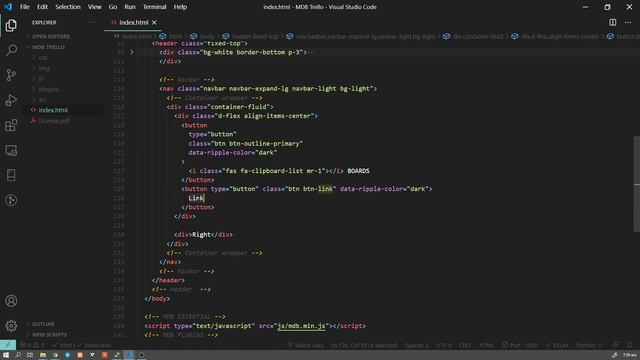Click the Prettier status bar item
This screenshot has height=360, width=640.
[x=590, y=345]
